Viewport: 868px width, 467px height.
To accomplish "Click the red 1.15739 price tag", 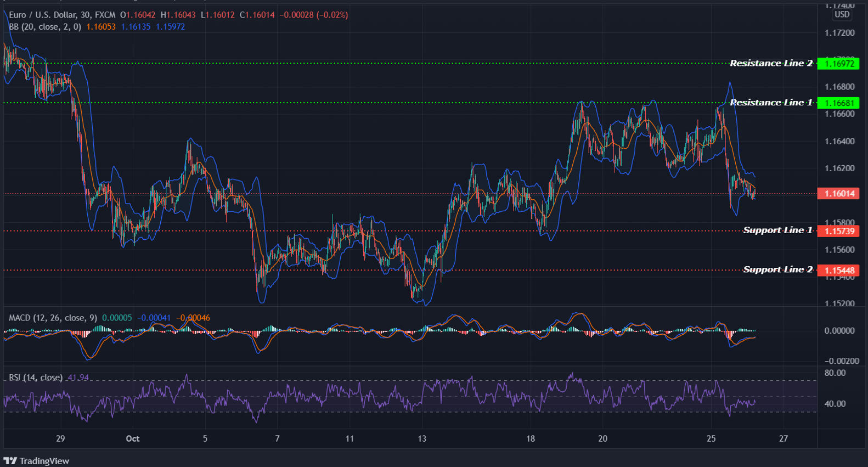I will click(838, 231).
